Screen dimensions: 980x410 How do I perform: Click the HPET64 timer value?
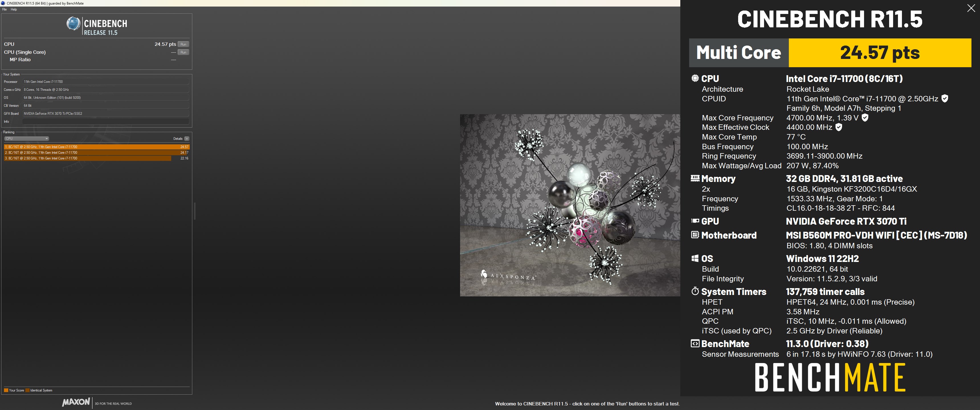point(850,302)
